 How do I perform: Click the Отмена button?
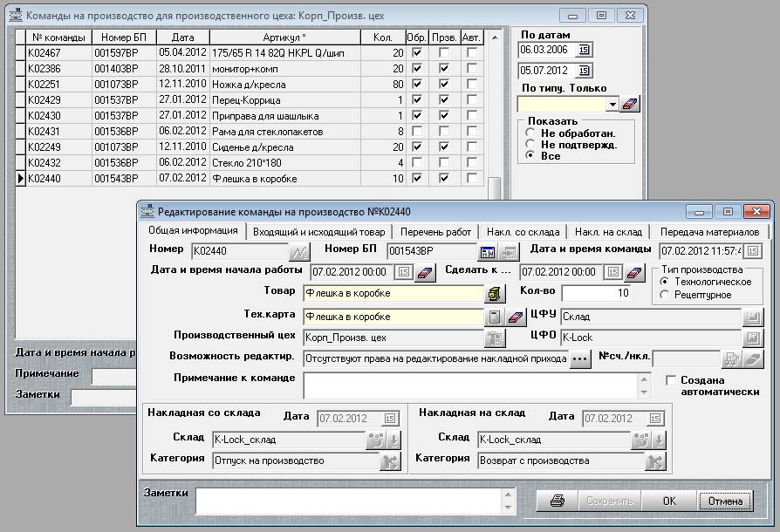725,501
